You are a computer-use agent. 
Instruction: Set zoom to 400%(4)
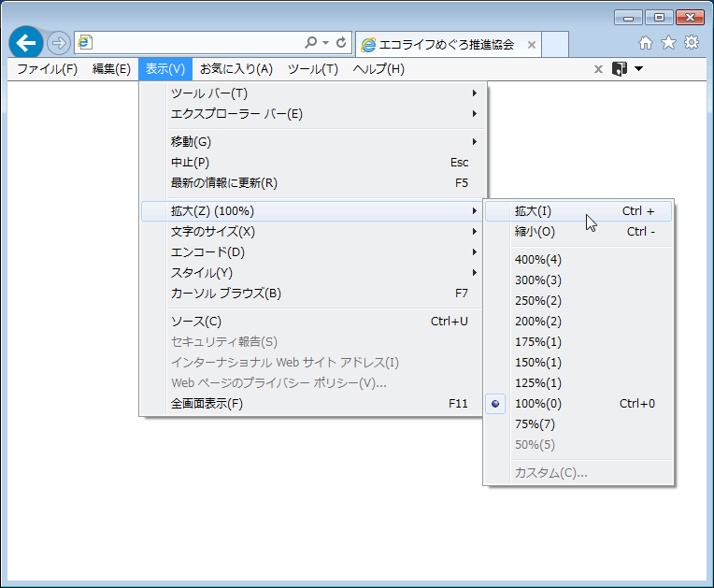click(x=578, y=260)
